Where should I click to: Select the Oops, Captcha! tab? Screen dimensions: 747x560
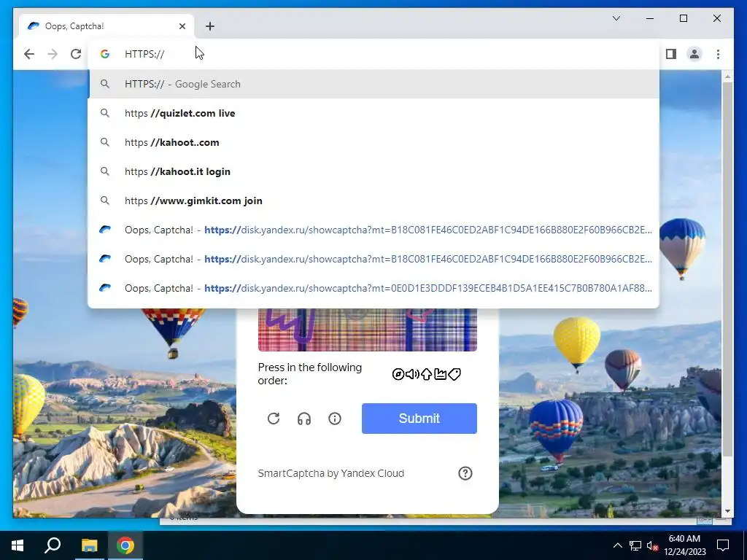point(107,26)
